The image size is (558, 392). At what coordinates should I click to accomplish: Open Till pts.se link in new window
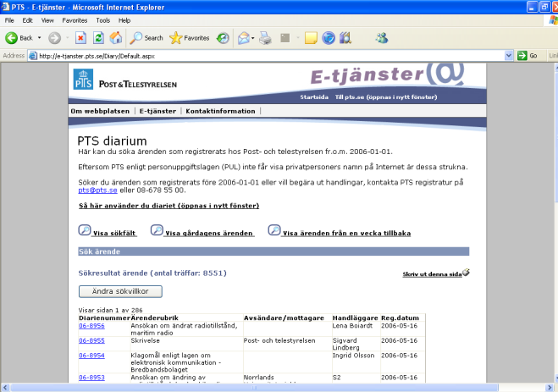click(386, 97)
